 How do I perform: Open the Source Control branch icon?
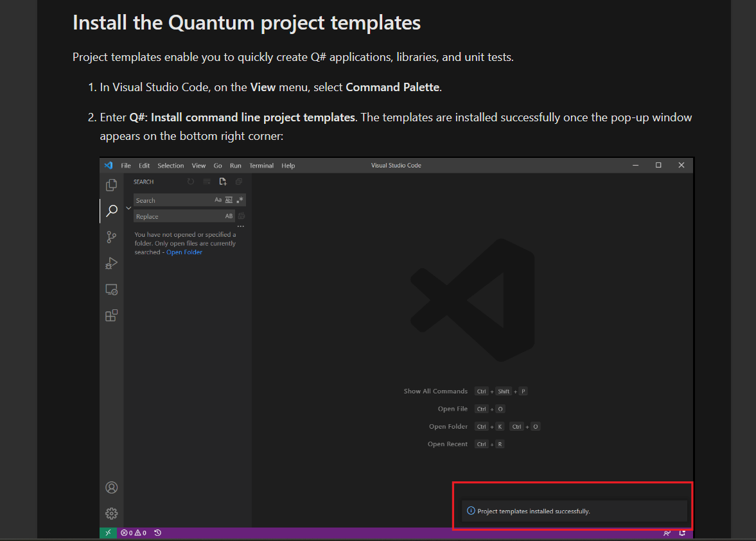click(x=111, y=237)
